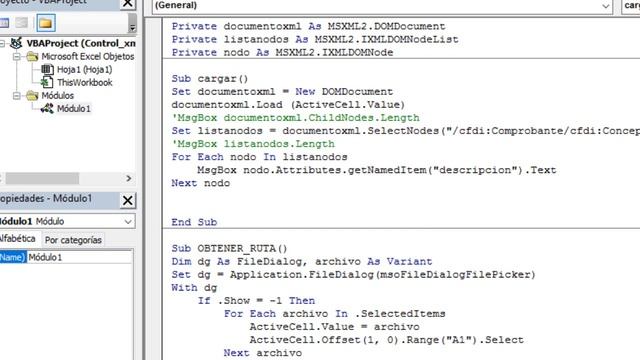Click the 'MsgBox documentoxml.ChildNodes.Length' comment
The width and height of the screenshot is (640, 360).
tap(296, 118)
